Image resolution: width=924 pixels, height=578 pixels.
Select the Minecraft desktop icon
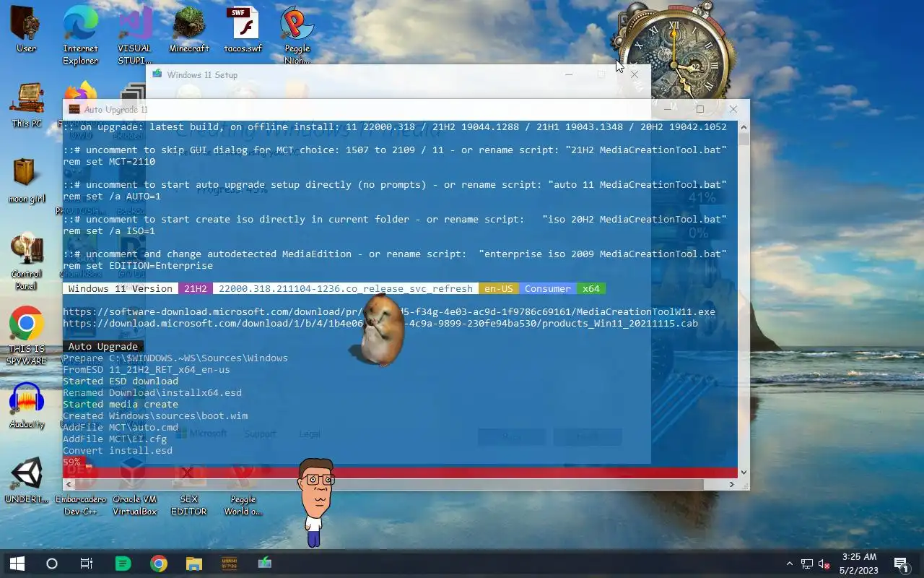click(x=189, y=29)
